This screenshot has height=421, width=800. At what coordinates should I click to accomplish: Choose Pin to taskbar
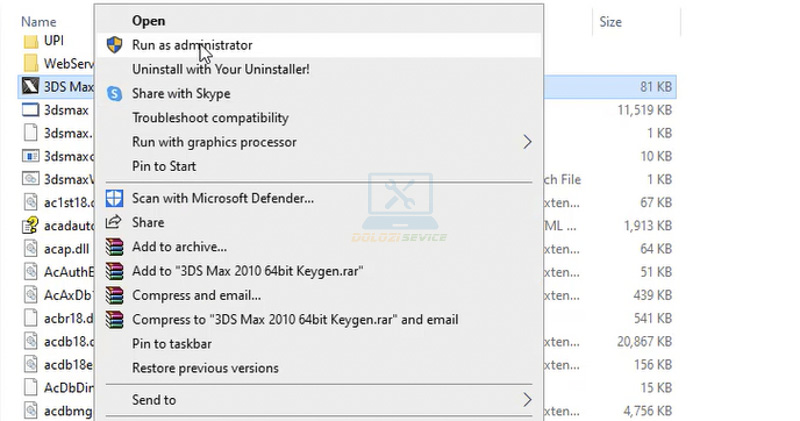click(318, 344)
